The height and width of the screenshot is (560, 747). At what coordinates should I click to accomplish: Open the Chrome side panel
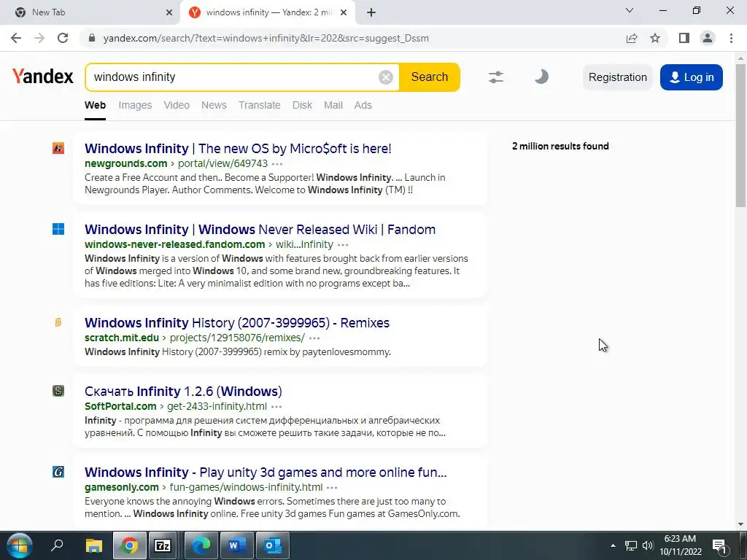pyautogui.click(x=684, y=38)
